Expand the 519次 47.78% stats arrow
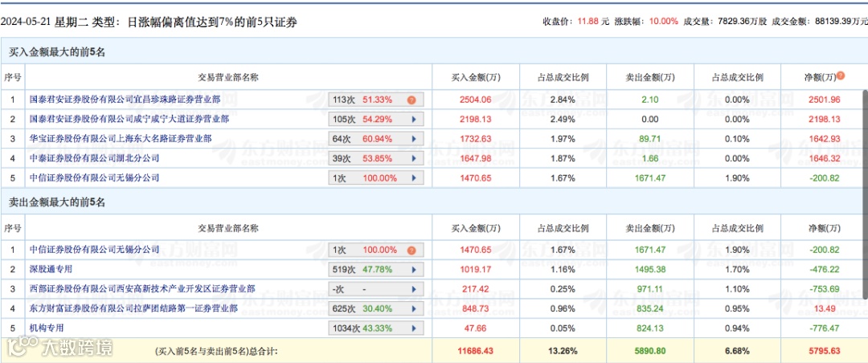 [x=413, y=270]
